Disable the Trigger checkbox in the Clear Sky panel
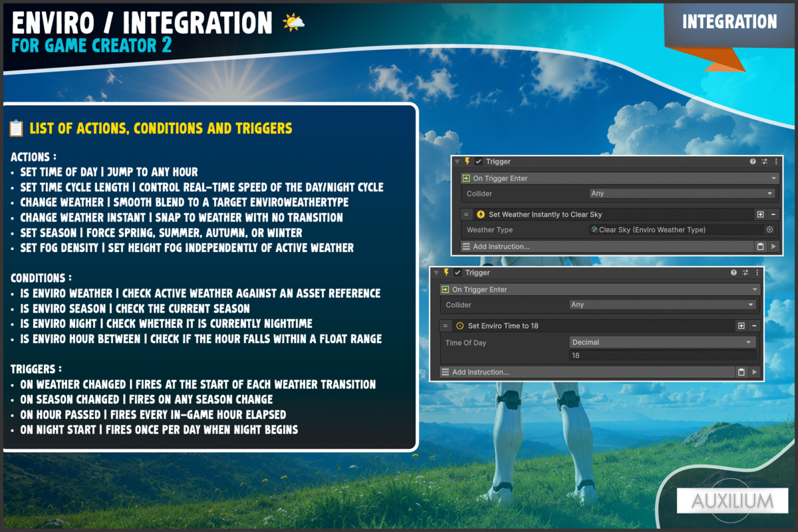 478,162
